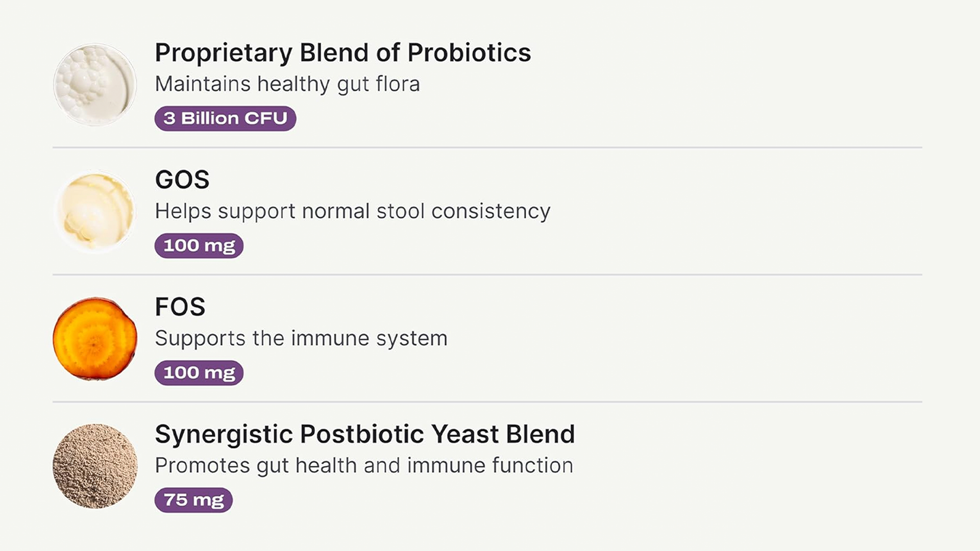Click the word 'Probiotics' in top heading
The image size is (980, 551).
coord(469,53)
